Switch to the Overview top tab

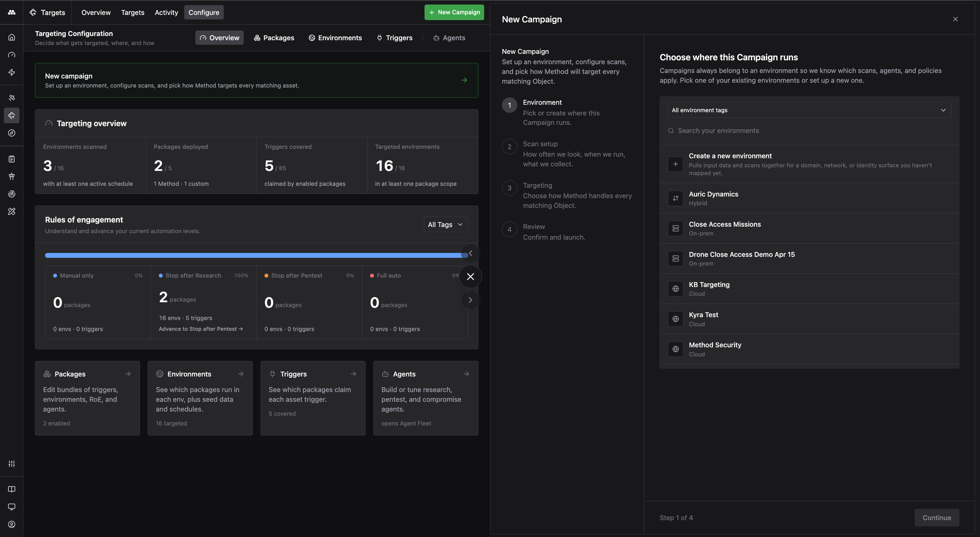(96, 12)
